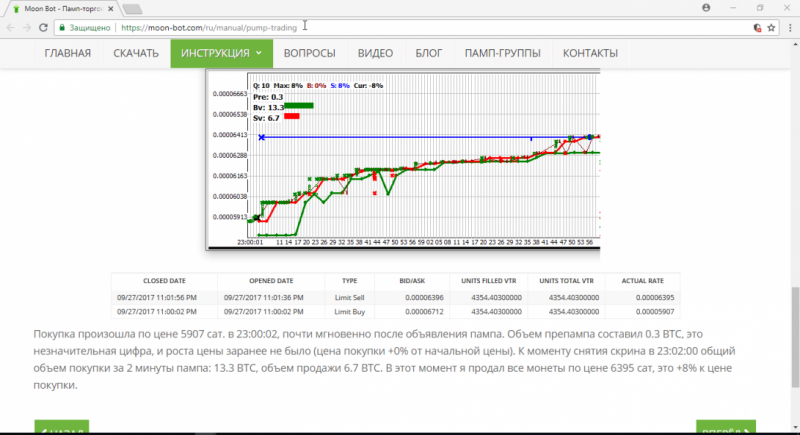This screenshot has width=800, height=435.
Task: Restore down the Chrome window
Action: click(x=760, y=8)
